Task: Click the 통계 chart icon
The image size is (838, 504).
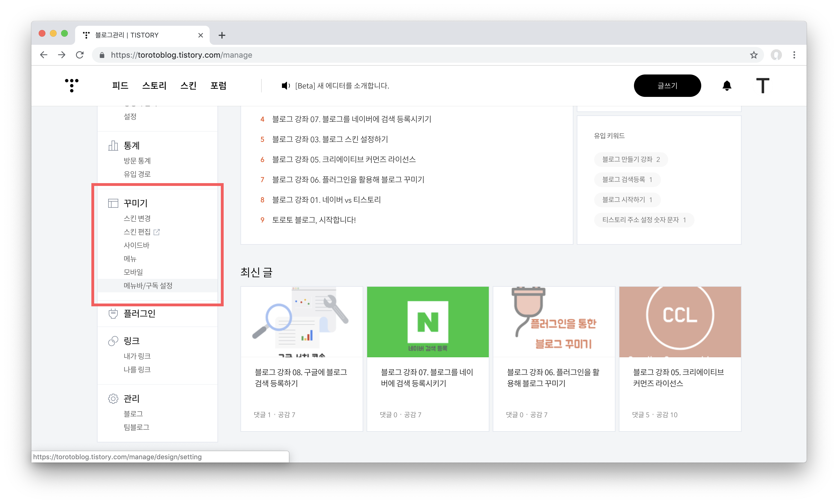Action: click(113, 146)
